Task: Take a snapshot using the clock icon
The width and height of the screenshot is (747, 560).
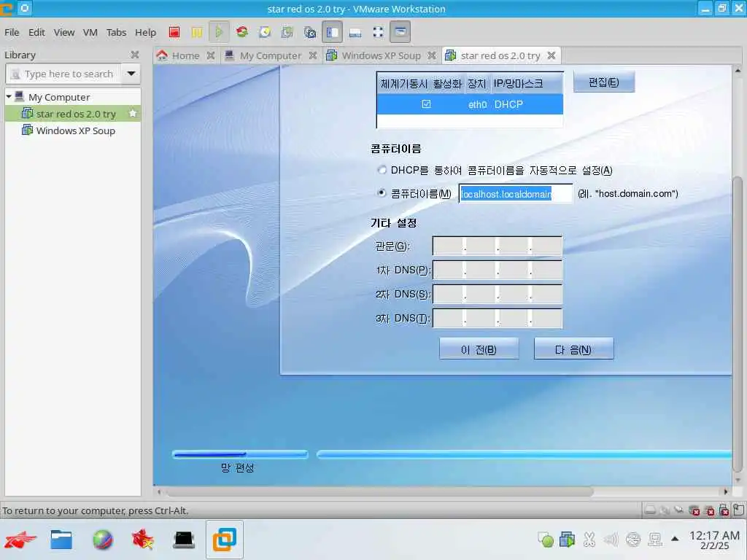Action: [x=265, y=32]
